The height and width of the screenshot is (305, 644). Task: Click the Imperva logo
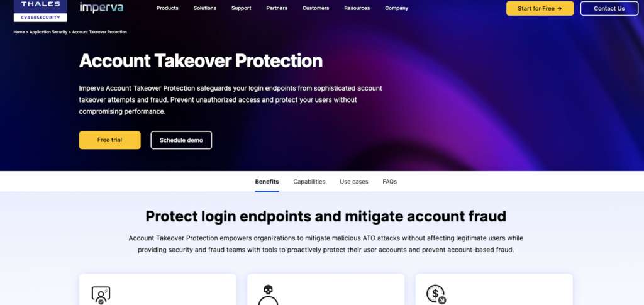point(101,8)
